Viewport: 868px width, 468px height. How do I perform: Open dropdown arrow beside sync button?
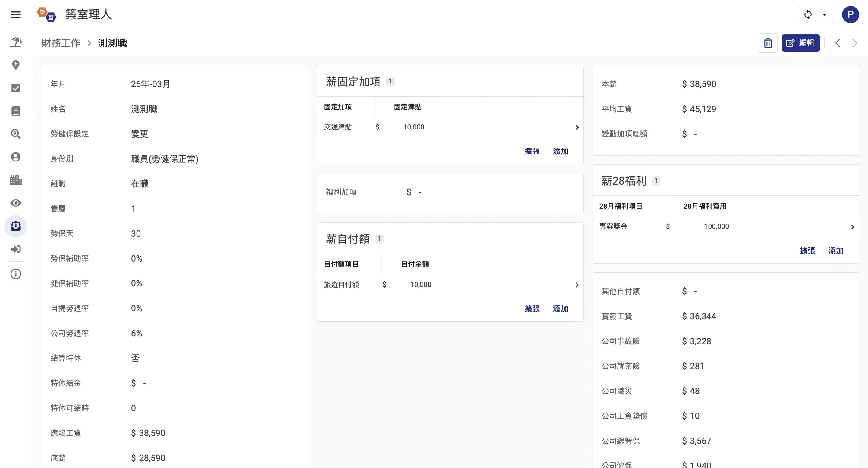(824, 14)
